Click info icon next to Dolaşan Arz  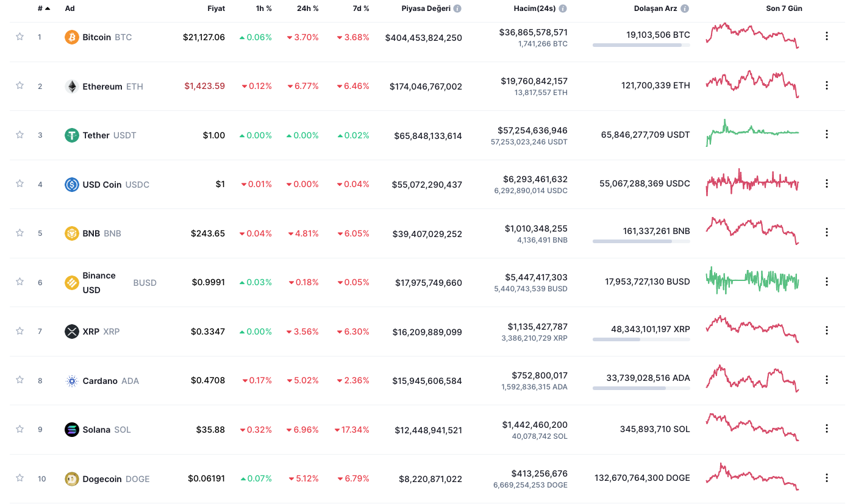click(685, 9)
